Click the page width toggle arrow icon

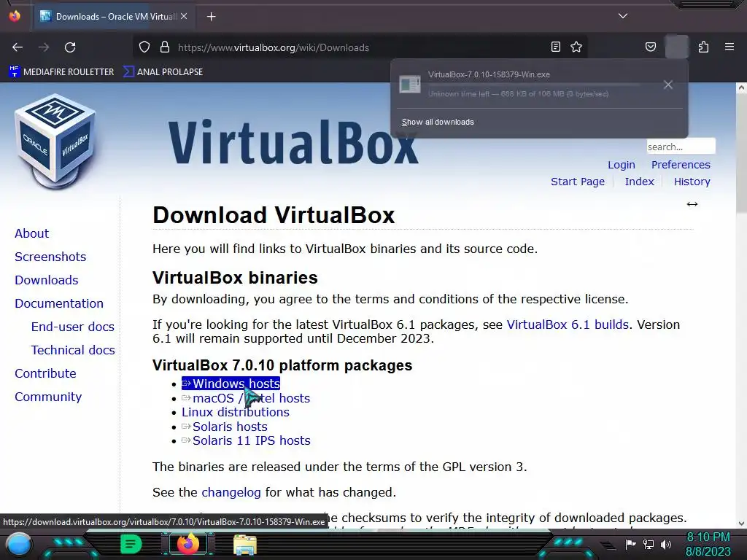pos(692,204)
